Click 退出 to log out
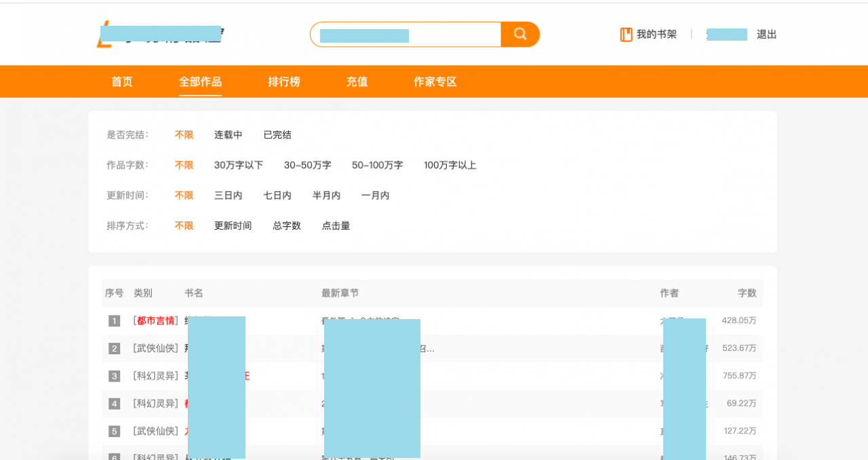The width and height of the screenshot is (868, 460). click(766, 35)
